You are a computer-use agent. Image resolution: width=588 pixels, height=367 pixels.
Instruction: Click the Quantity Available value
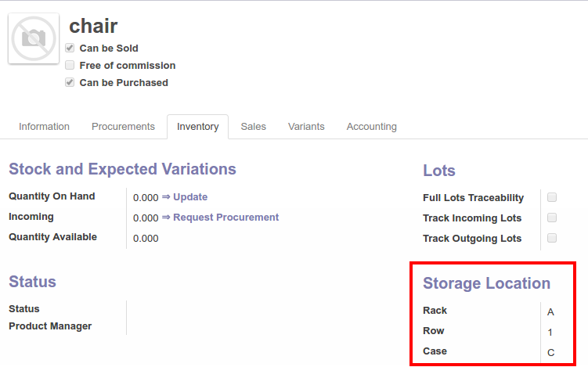click(146, 239)
